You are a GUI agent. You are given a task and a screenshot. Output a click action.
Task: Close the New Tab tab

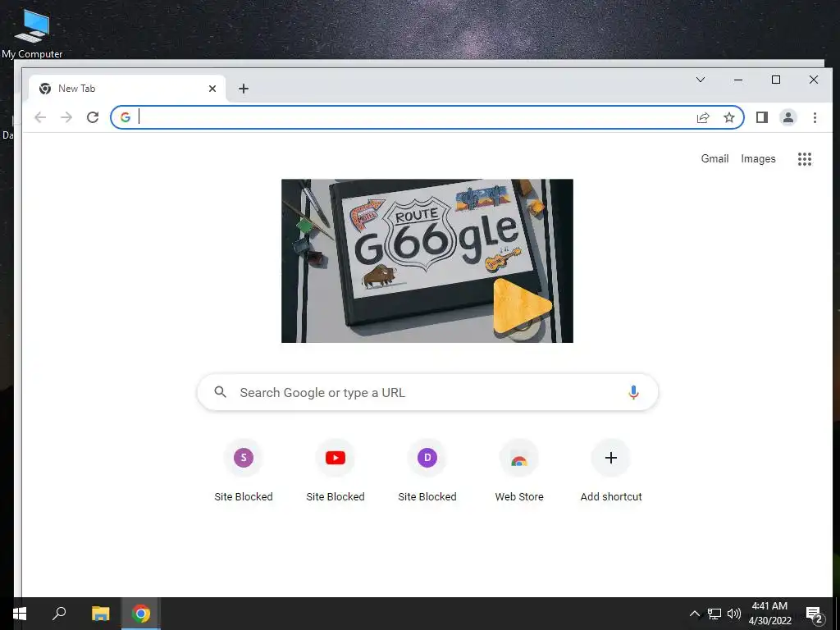coord(212,89)
